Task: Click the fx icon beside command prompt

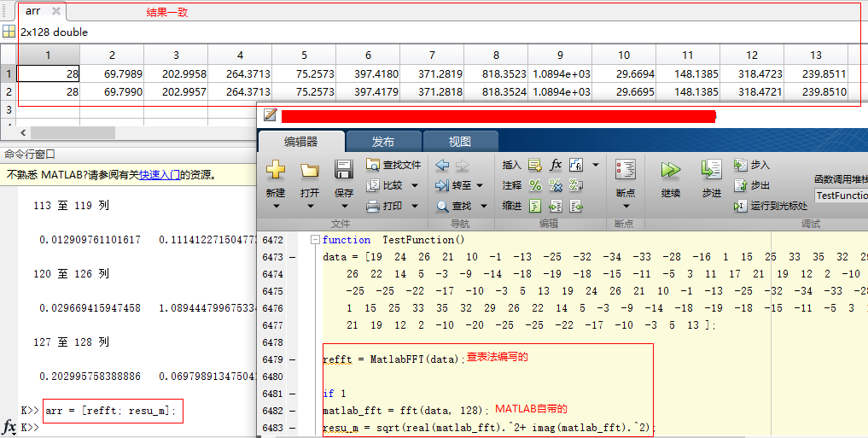Action: pos(9,427)
